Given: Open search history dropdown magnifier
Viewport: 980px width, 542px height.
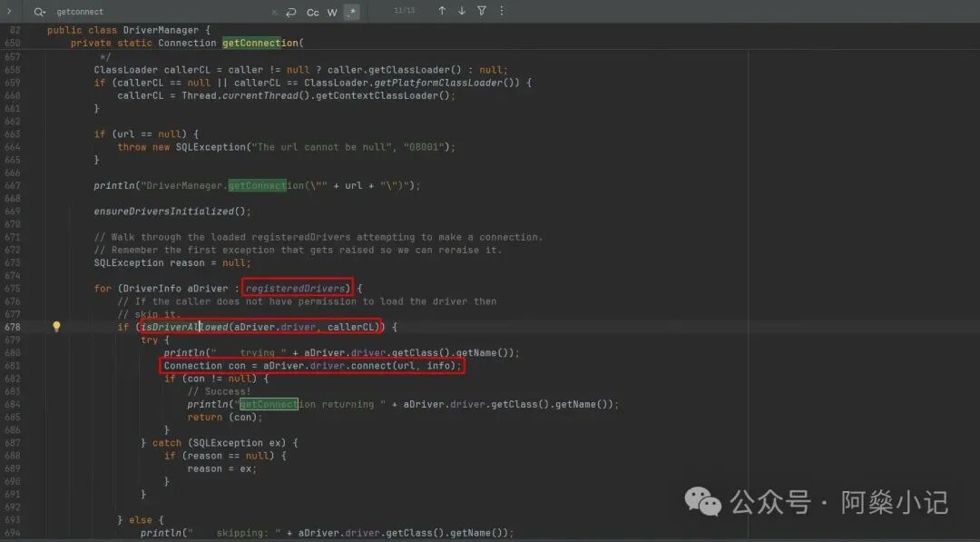Looking at the screenshot, I should pos(39,12).
